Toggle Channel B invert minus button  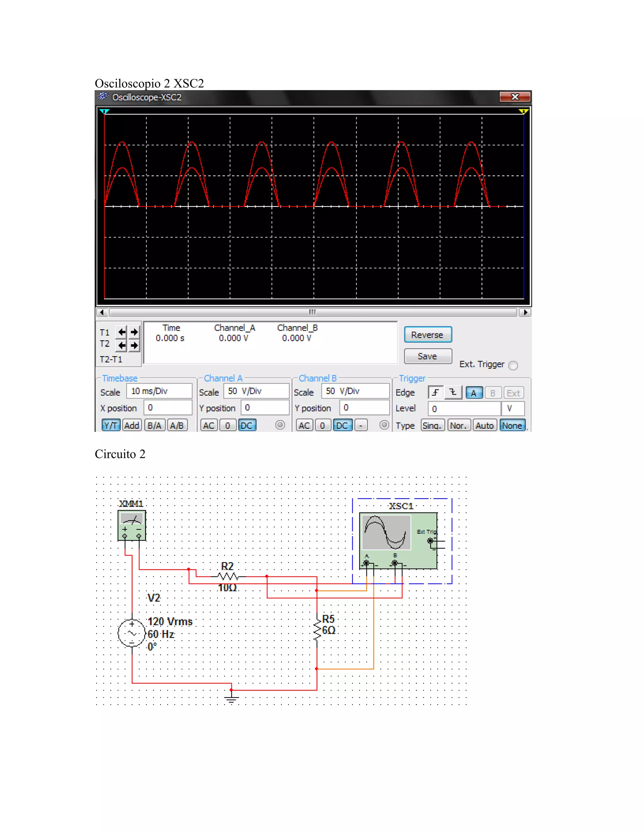point(361,425)
